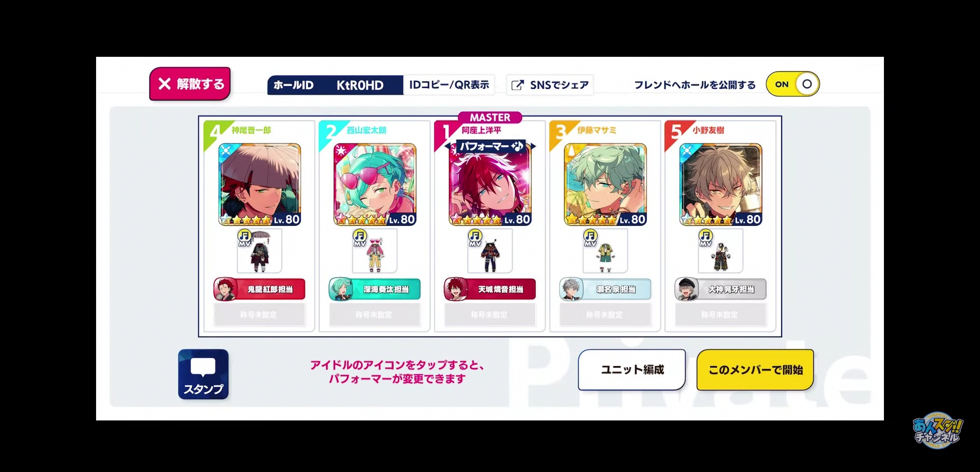Select 小野友樹's idol card thumbnail

[721, 184]
